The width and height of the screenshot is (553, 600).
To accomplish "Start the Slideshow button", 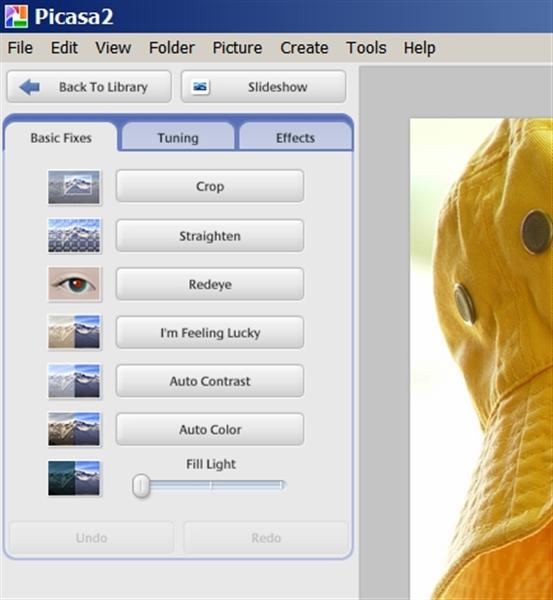I will 264,87.
